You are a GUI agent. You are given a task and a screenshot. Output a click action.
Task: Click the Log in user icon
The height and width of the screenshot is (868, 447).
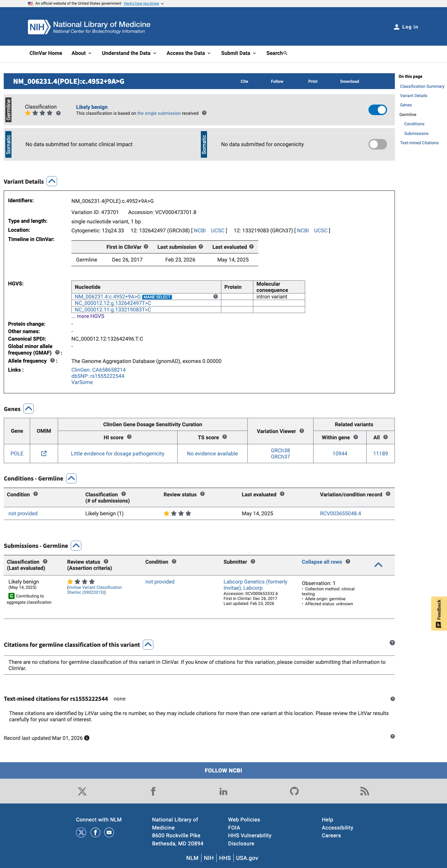(396, 27)
